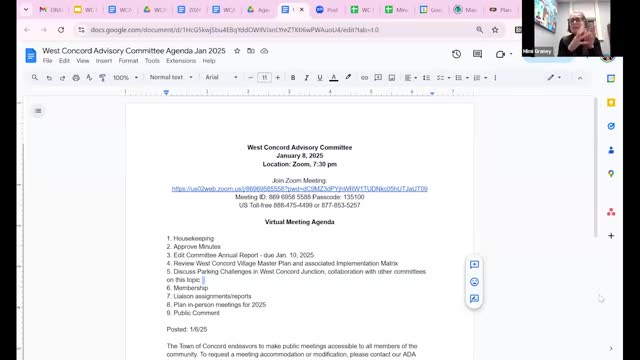640x360 pixels.
Task: Toggle underline formatting
Action: [320, 78]
